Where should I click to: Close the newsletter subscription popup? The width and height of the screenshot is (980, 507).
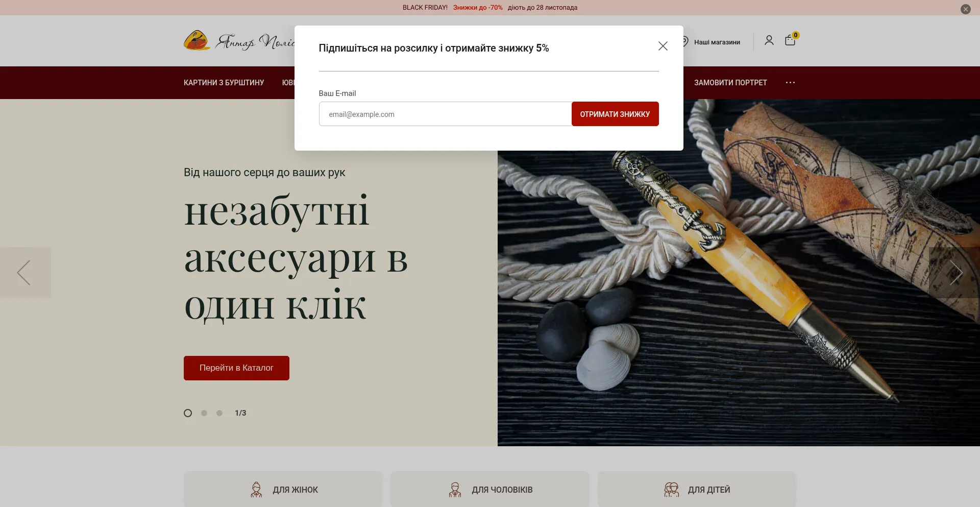click(x=663, y=46)
